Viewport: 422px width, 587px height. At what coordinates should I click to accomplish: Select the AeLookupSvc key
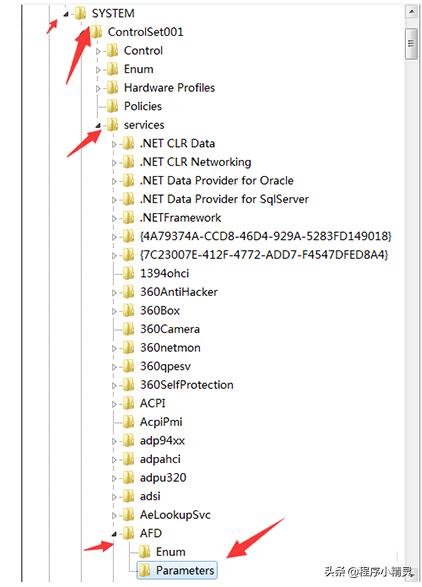[x=175, y=515]
